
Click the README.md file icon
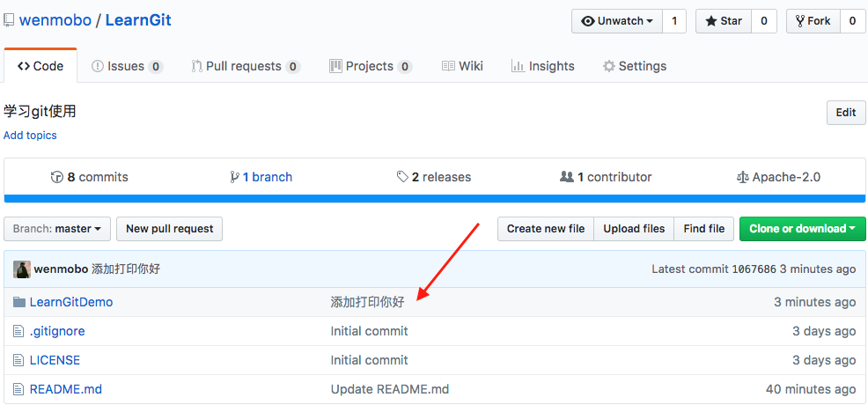click(x=18, y=389)
